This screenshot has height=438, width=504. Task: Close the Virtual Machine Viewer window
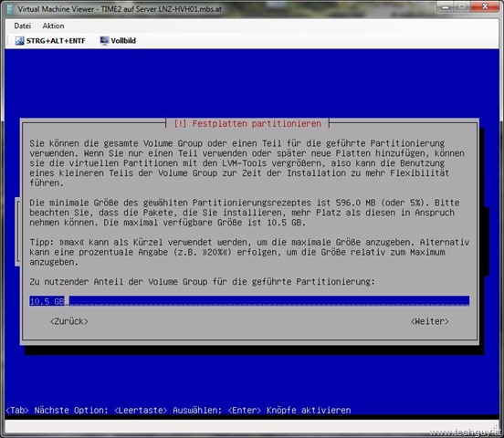tap(485, 6)
